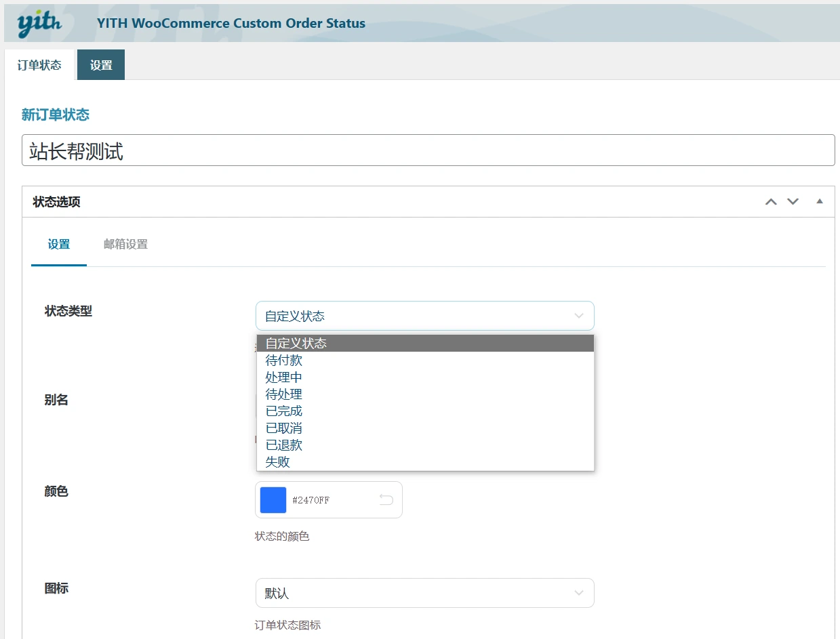Pick 已退款 in the status type list
Image resolution: width=840 pixels, height=639 pixels.
pyautogui.click(x=284, y=445)
